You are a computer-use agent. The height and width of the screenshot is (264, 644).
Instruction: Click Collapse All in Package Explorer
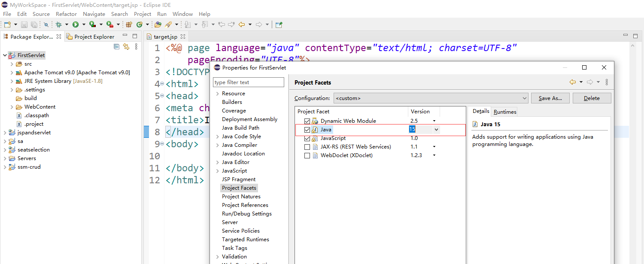tap(116, 46)
